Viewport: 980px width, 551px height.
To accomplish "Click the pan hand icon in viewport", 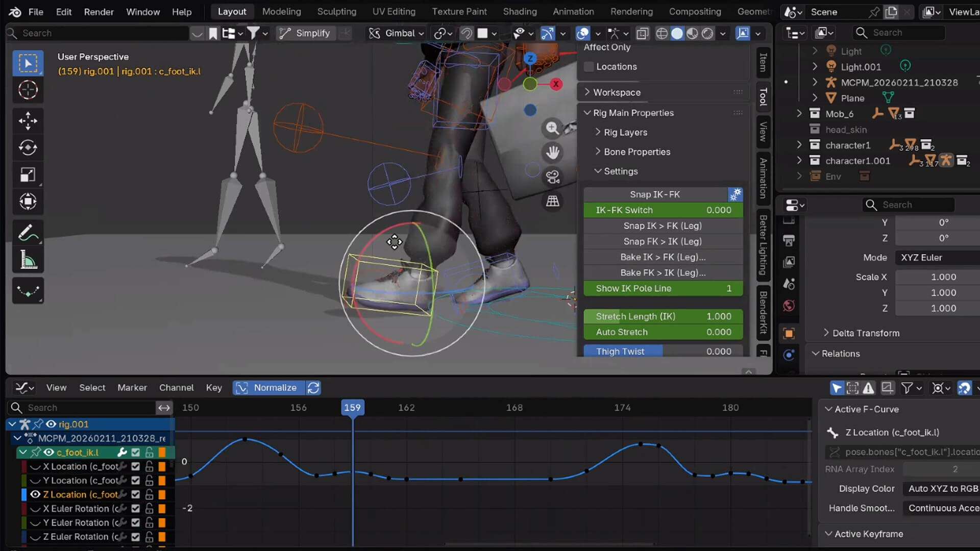I will coord(552,152).
